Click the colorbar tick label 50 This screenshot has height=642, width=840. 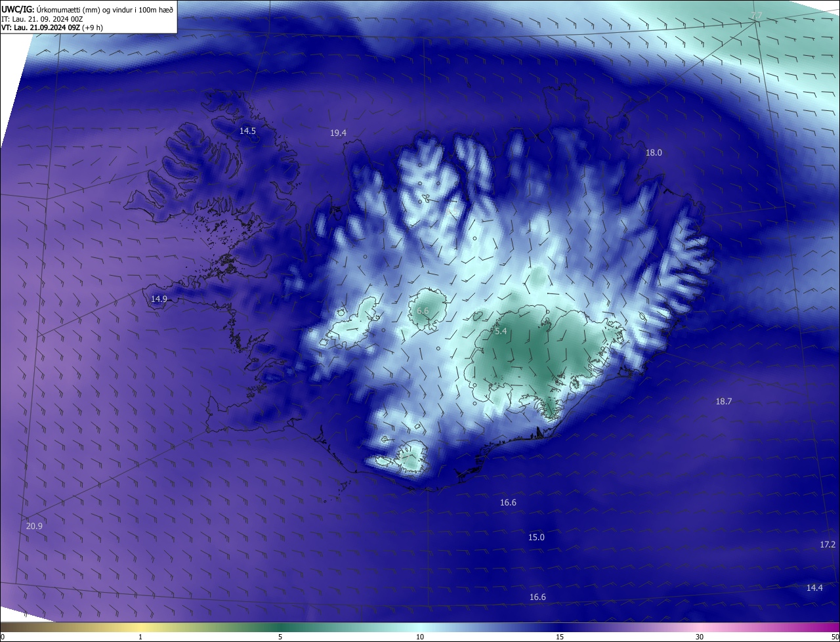[x=835, y=637]
